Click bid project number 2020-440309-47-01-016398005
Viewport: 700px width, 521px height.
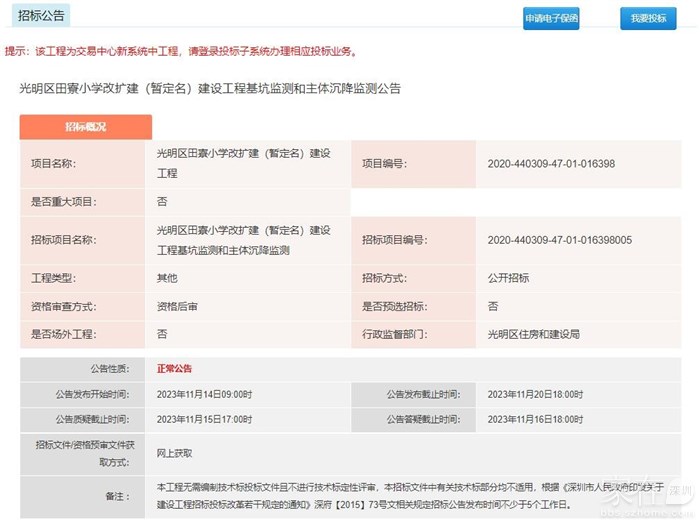click(x=559, y=240)
